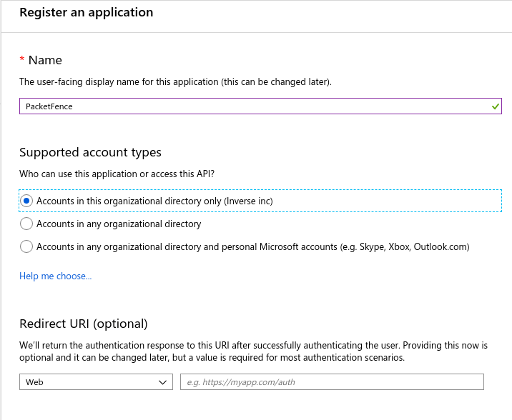Click the Redirect URI input box
This screenshot has width=512, height=420.
tap(332, 382)
